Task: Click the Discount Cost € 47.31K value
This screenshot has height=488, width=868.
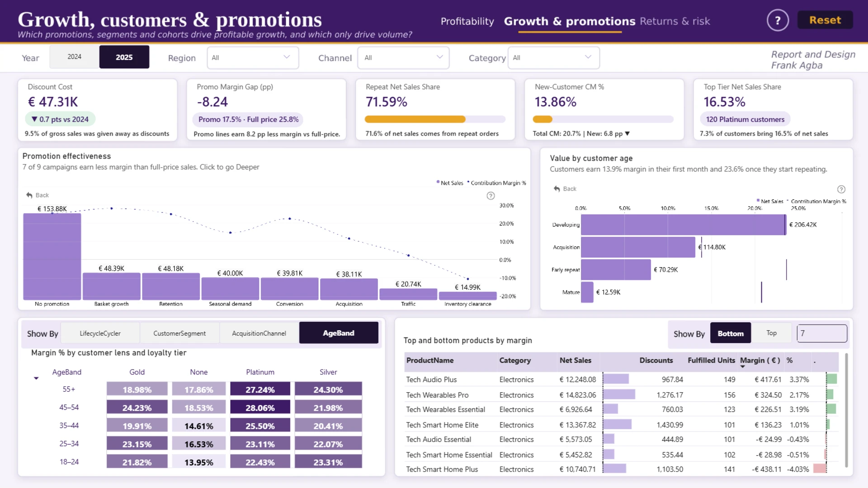Action: 53,102
